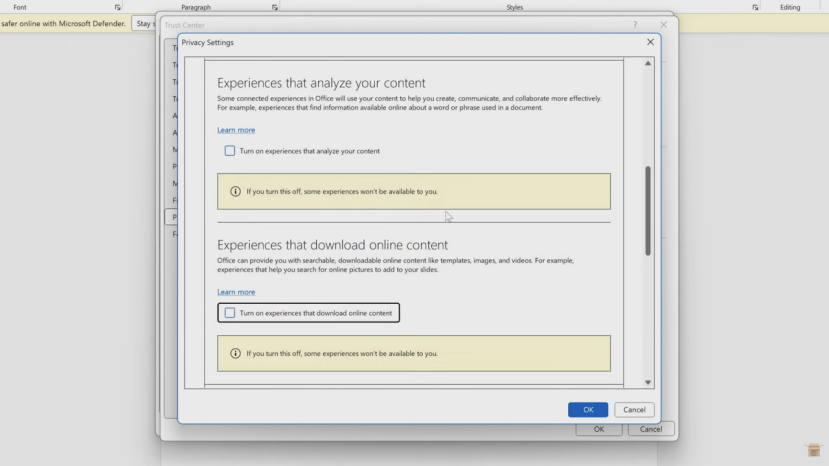The height and width of the screenshot is (466, 829).
Task: Confirm Privacy Settings with the blue OK button
Action: click(588, 409)
